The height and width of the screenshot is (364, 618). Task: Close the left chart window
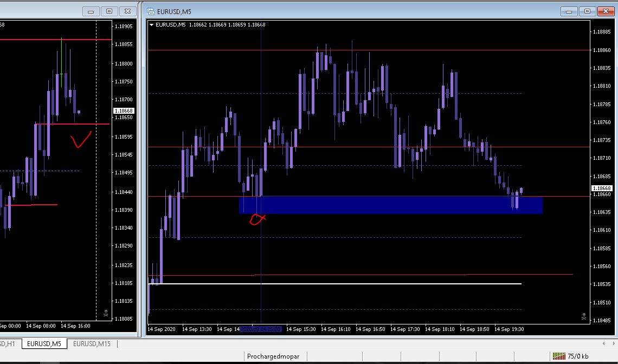(127, 11)
